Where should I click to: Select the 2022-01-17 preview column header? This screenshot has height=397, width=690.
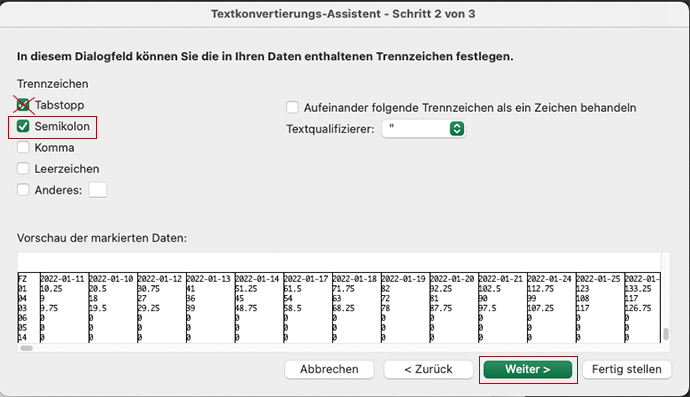[306, 279]
